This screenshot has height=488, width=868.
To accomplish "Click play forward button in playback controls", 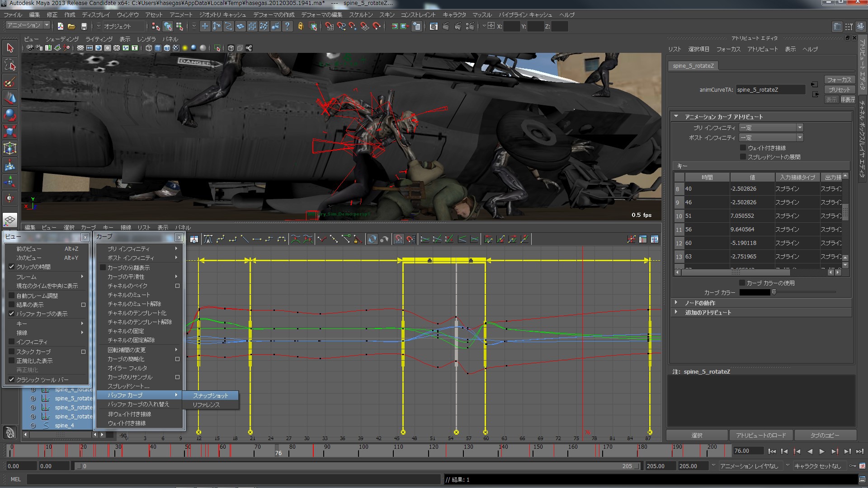I will [822, 451].
